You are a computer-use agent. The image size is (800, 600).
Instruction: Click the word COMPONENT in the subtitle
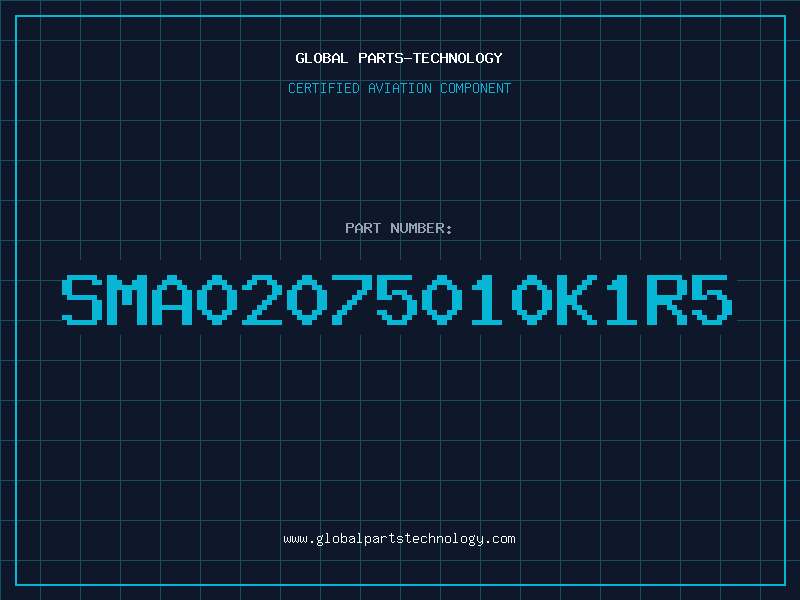pos(476,88)
